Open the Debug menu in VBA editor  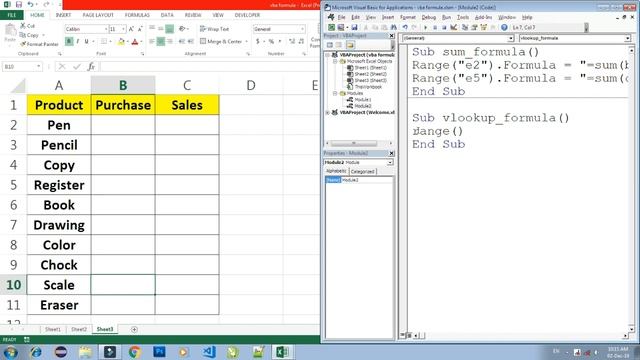point(429,18)
